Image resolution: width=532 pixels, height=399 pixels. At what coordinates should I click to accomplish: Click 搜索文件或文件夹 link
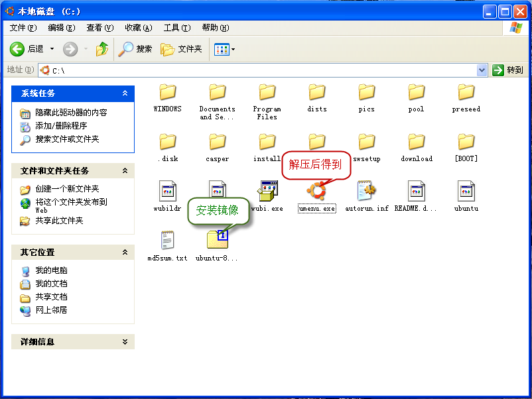tap(67, 139)
